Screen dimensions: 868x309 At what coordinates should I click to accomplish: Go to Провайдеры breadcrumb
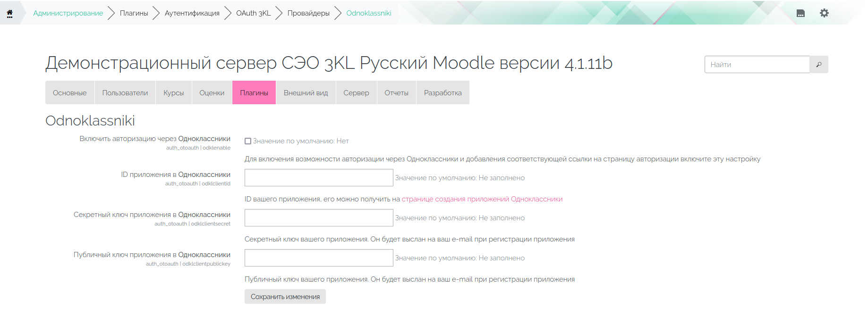308,13
